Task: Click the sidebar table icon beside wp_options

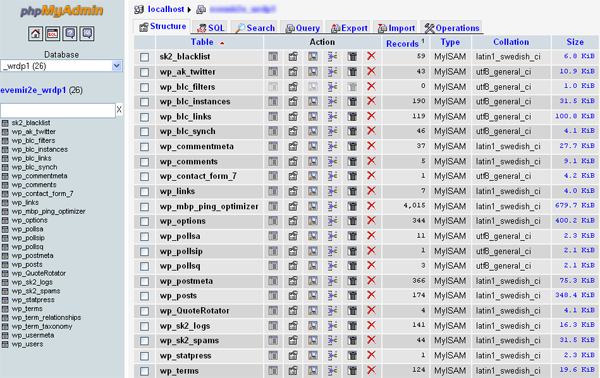Action: click(x=5, y=220)
